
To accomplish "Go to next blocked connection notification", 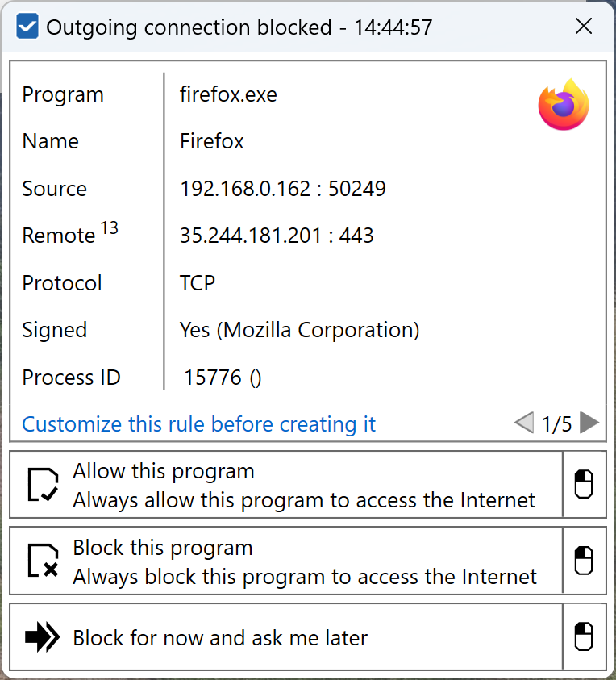I will (x=589, y=423).
